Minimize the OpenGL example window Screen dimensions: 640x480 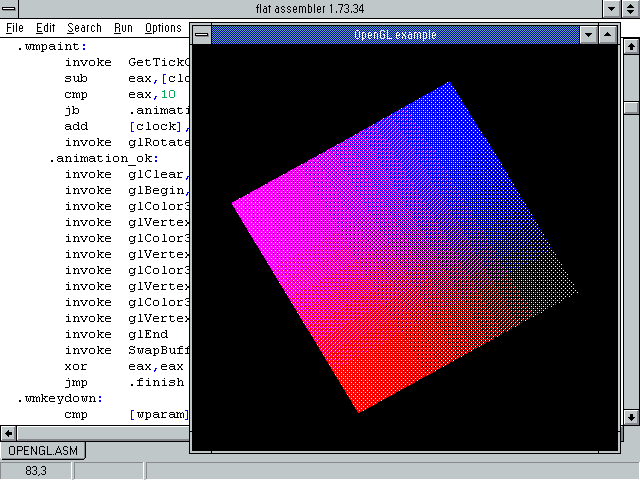(588, 35)
